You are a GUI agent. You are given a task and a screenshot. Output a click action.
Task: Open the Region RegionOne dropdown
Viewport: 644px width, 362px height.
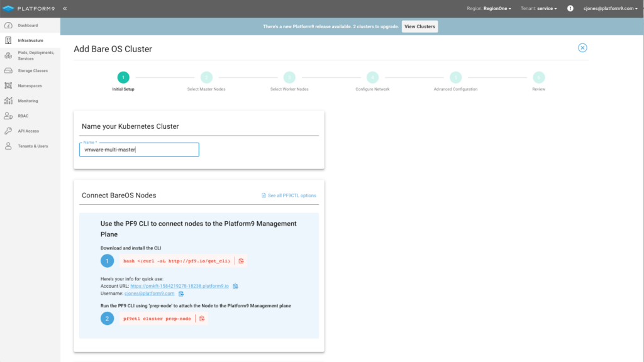point(489,8)
